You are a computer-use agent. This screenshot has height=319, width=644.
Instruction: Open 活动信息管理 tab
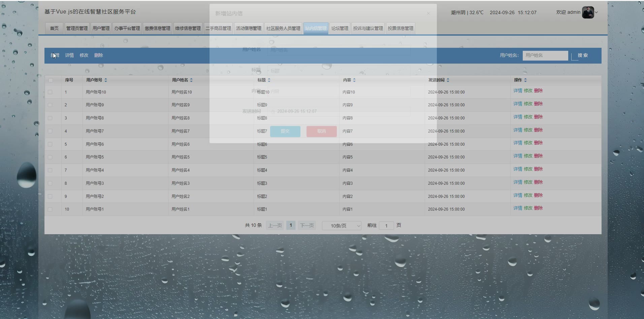click(249, 28)
